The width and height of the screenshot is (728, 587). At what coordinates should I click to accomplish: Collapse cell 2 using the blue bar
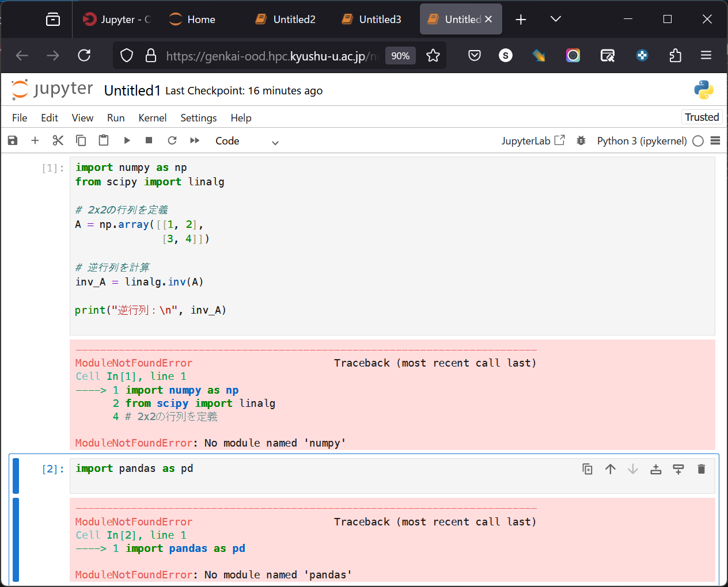coord(16,476)
